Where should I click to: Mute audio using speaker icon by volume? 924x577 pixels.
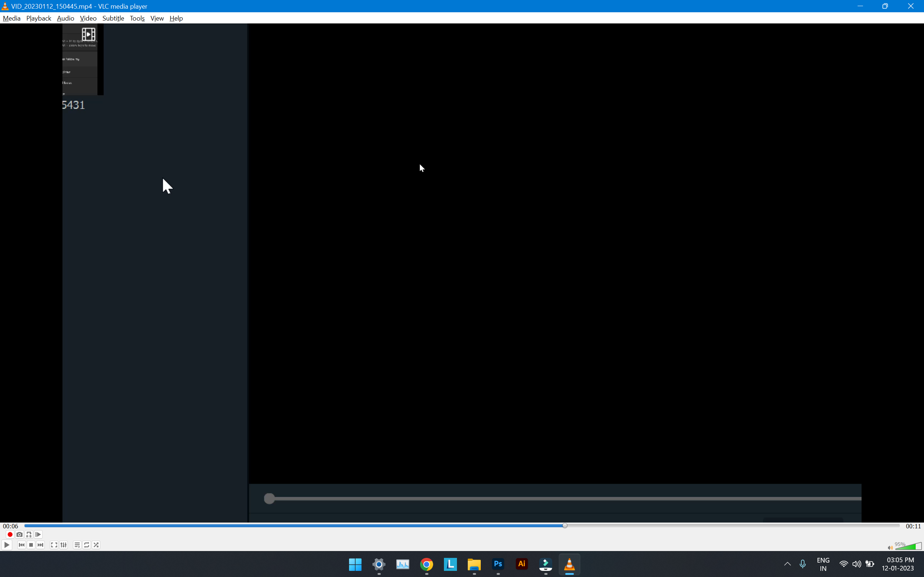[x=890, y=548]
